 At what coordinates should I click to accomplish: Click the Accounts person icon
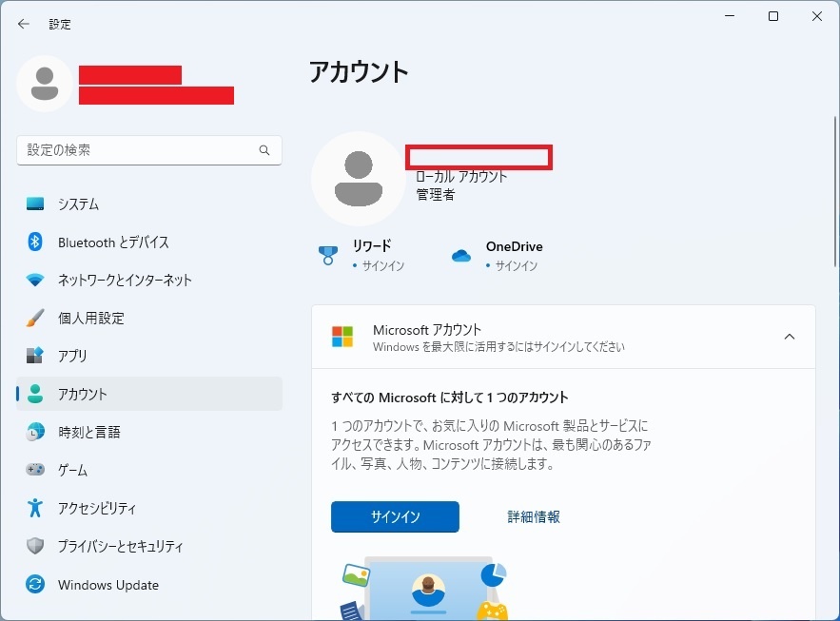tap(35, 394)
